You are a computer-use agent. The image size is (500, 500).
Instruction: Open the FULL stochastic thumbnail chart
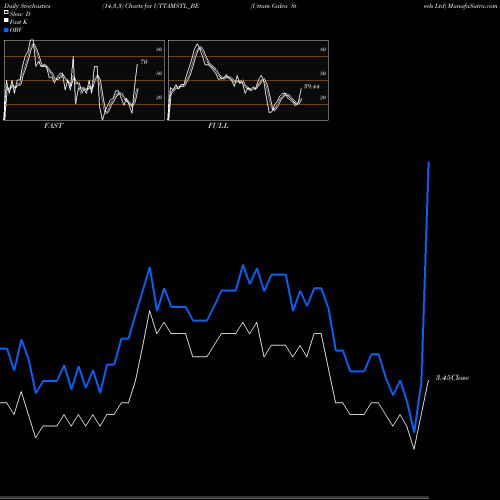248,80
